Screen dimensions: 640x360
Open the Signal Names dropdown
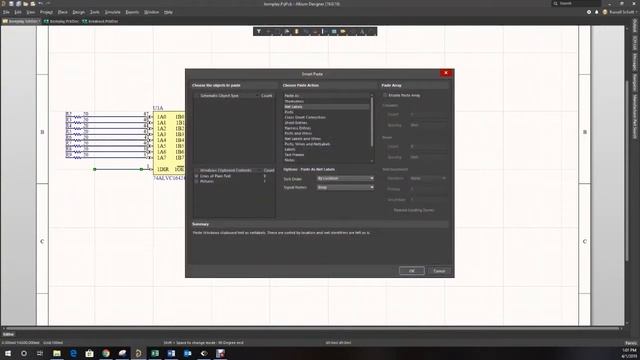click(x=345, y=187)
